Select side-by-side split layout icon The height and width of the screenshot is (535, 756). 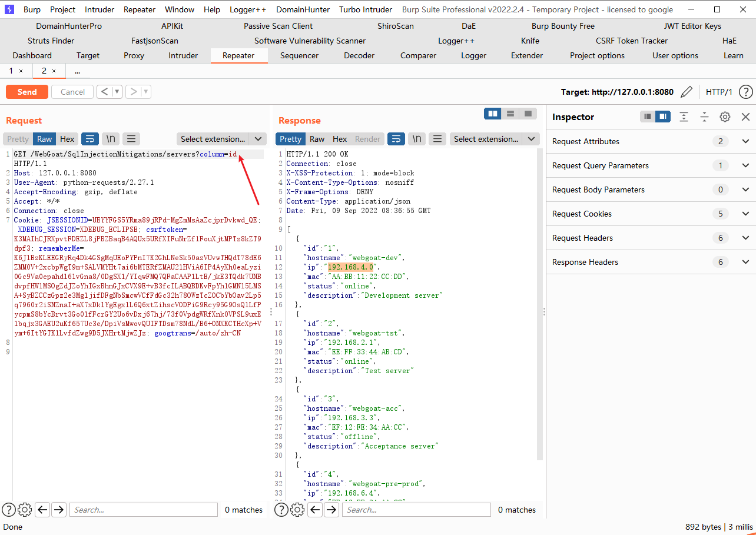(493, 114)
